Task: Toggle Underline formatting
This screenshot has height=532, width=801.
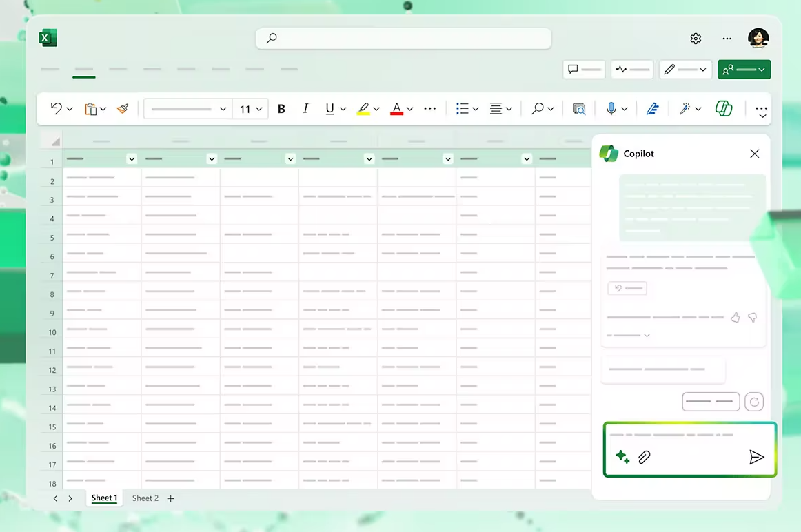Action: pos(329,108)
